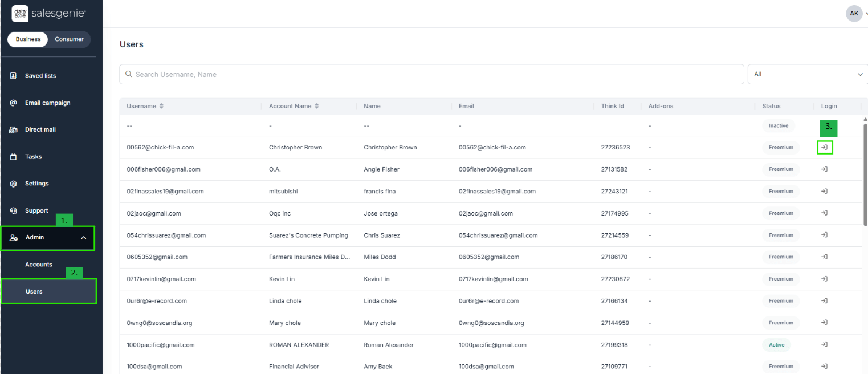
Task: Click the Search Username, Name field
Action: (x=431, y=74)
